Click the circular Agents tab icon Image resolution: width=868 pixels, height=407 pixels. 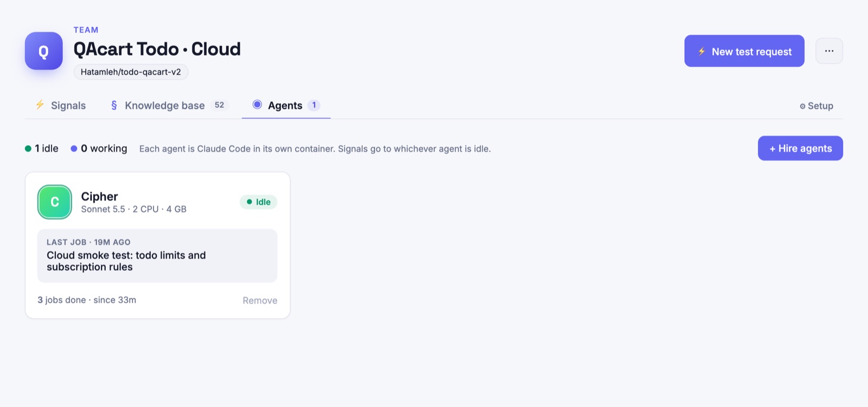point(257,105)
